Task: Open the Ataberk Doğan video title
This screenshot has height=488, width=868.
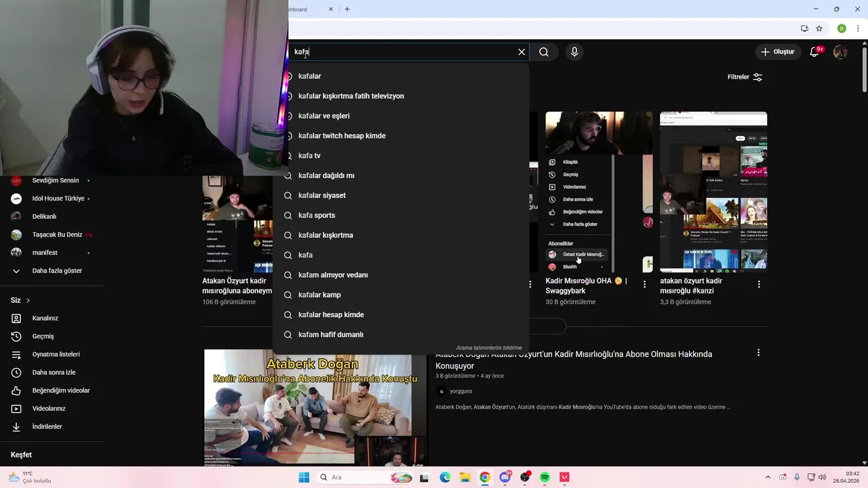Action: pos(574,360)
